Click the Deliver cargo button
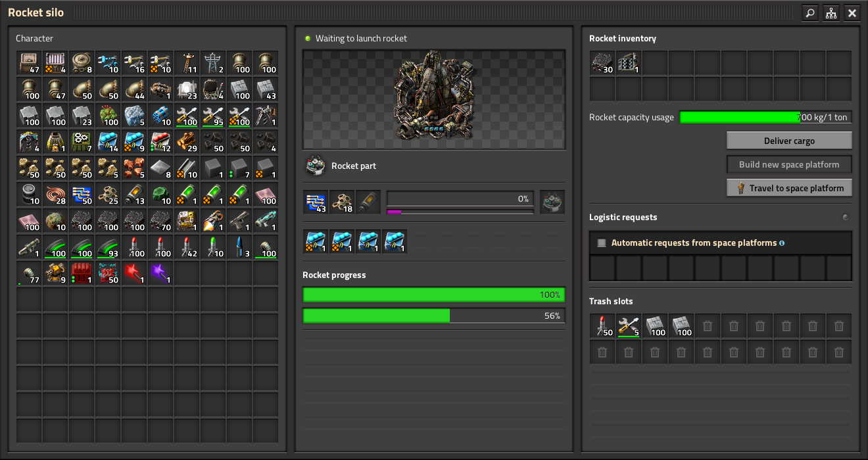The image size is (868, 460). [x=789, y=141]
